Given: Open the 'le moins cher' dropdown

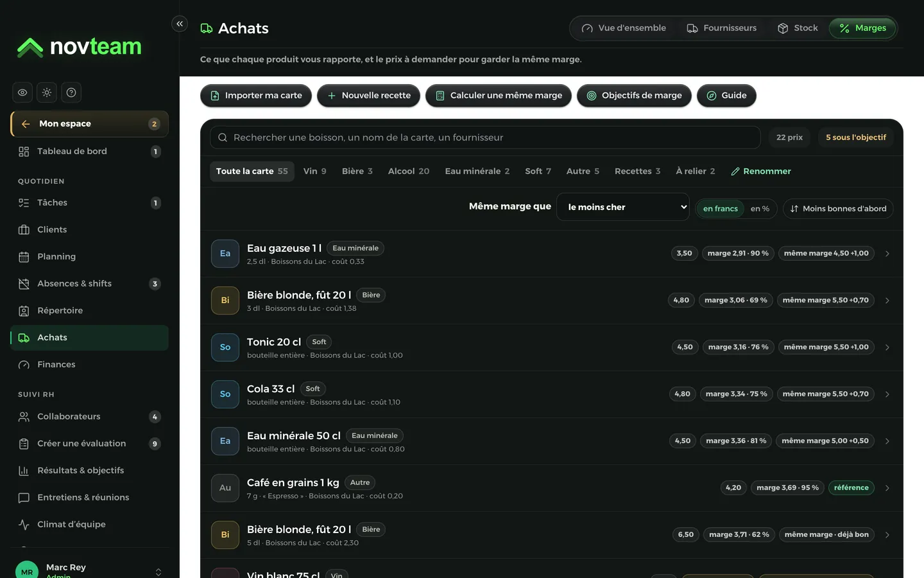Looking at the screenshot, I should [x=623, y=207].
